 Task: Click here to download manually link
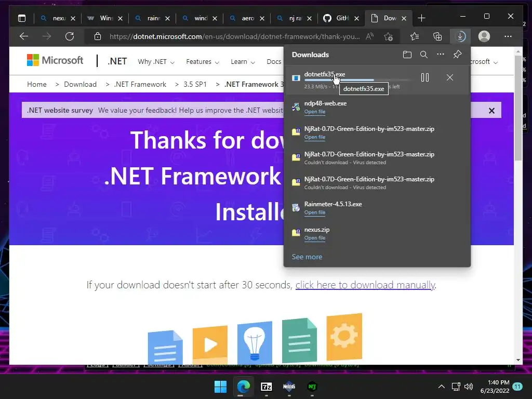pyautogui.click(x=365, y=285)
